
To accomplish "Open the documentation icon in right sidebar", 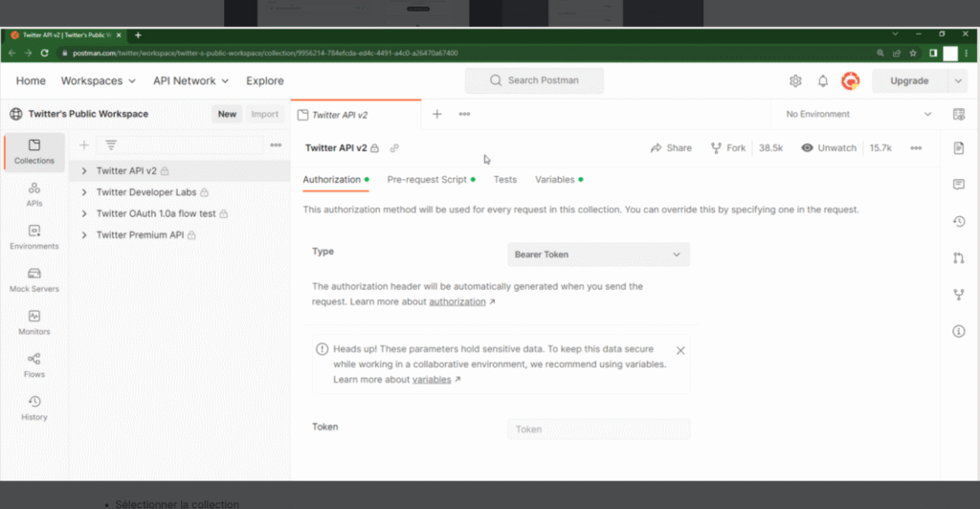I will point(959,148).
